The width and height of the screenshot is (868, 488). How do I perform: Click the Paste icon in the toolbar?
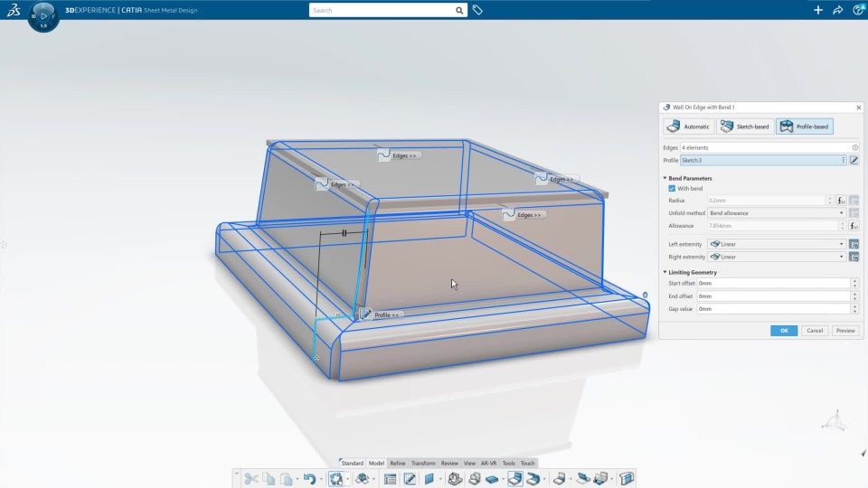click(x=287, y=479)
